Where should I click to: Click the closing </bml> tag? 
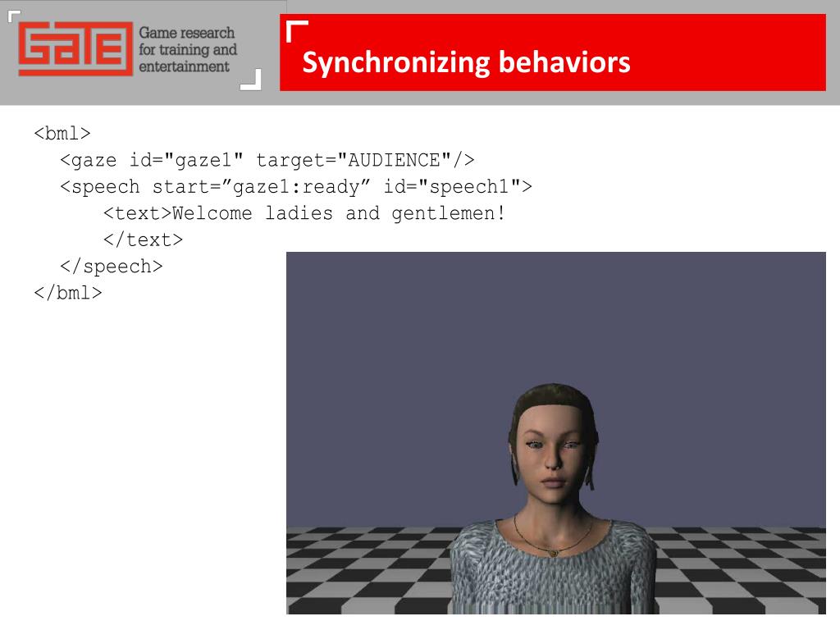67,293
